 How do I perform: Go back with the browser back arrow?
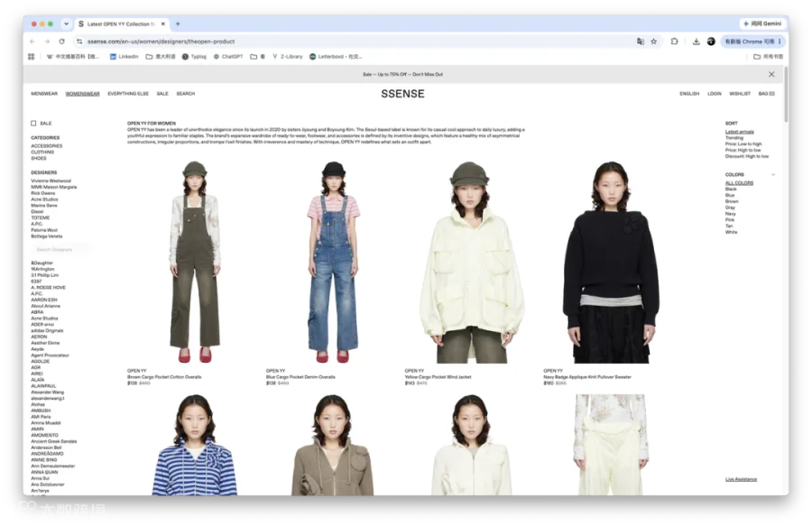(32, 42)
